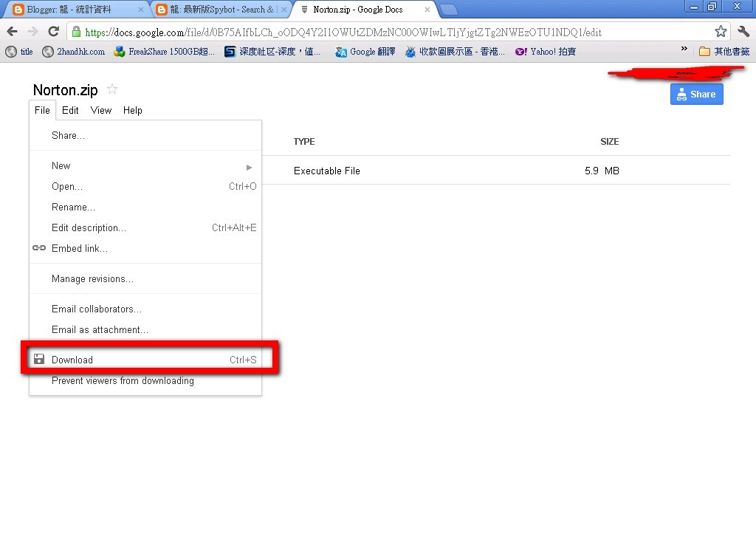Open the 收款圖展示區 bookmark
Screen dimensions: 756x545
click(x=455, y=52)
